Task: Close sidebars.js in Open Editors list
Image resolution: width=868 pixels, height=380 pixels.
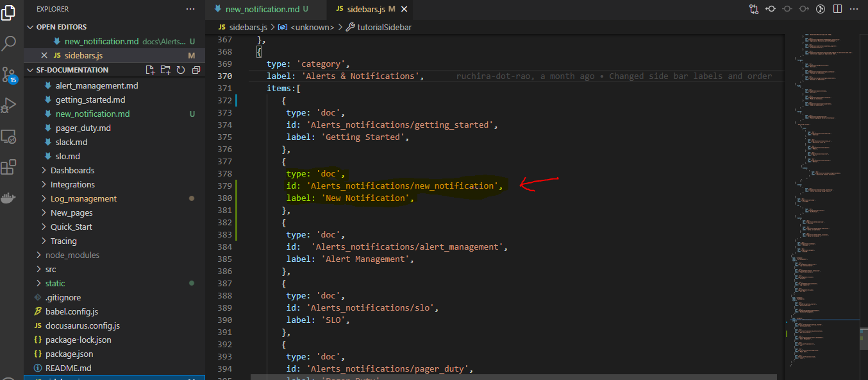Action: click(x=44, y=55)
